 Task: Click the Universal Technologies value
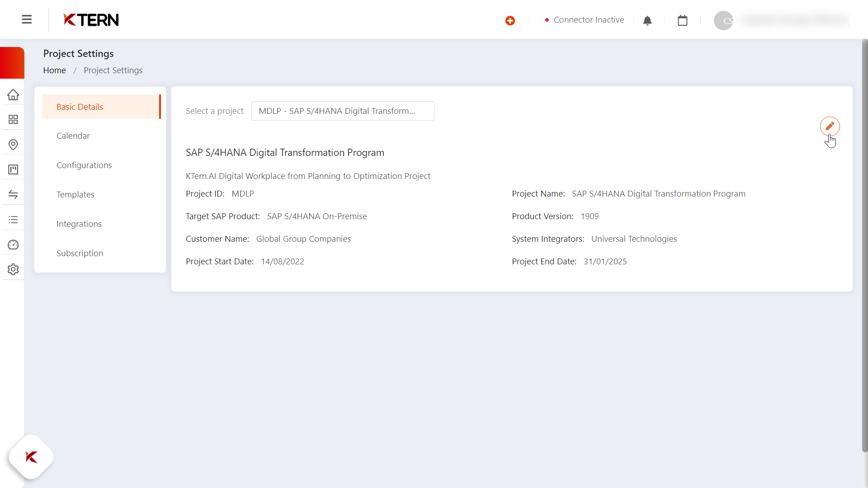[x=634, y=239]
